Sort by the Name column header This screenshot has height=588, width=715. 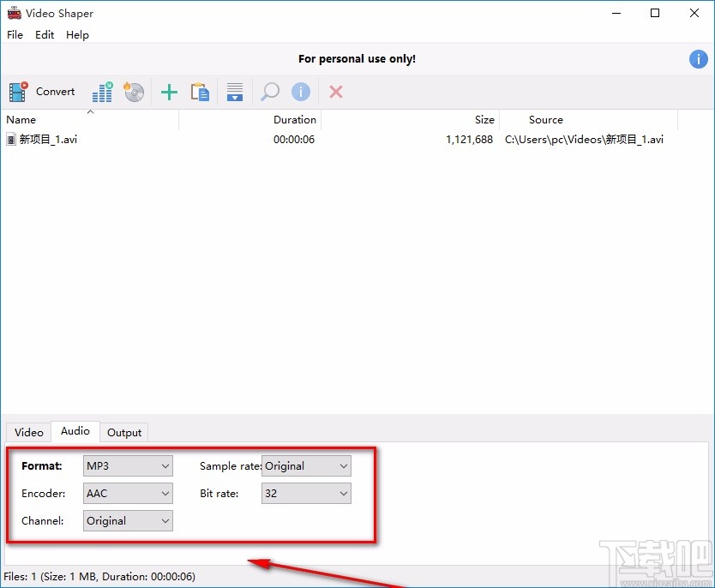pos(90,120)
